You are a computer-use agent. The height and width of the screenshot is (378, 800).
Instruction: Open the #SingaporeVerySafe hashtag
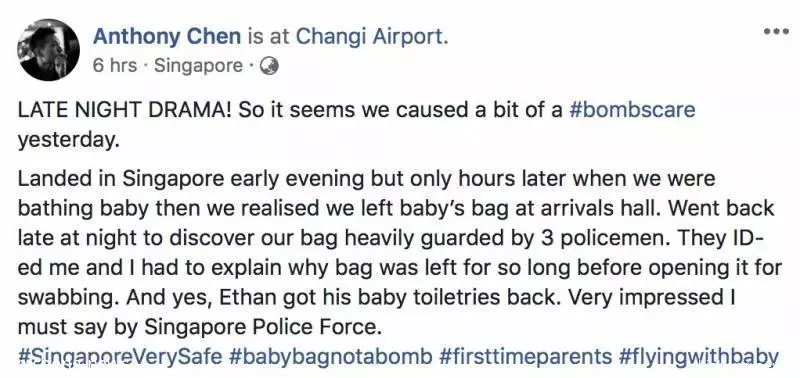tap(120, 357)
